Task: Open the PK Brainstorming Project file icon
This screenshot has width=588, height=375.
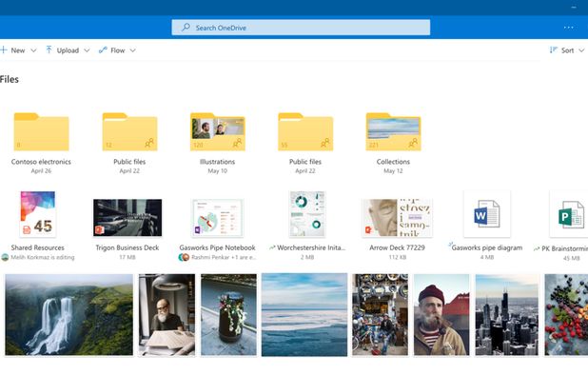Action: 570,214
